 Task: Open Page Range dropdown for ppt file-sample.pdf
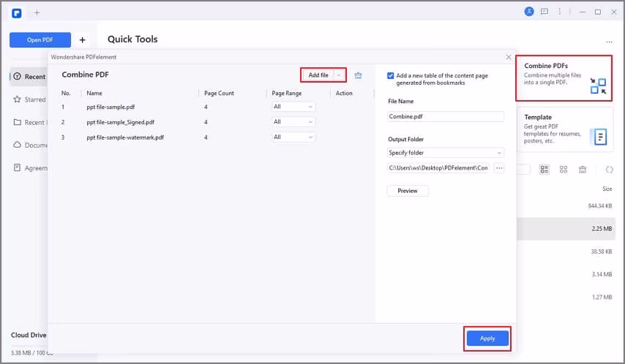click(293, 107)
